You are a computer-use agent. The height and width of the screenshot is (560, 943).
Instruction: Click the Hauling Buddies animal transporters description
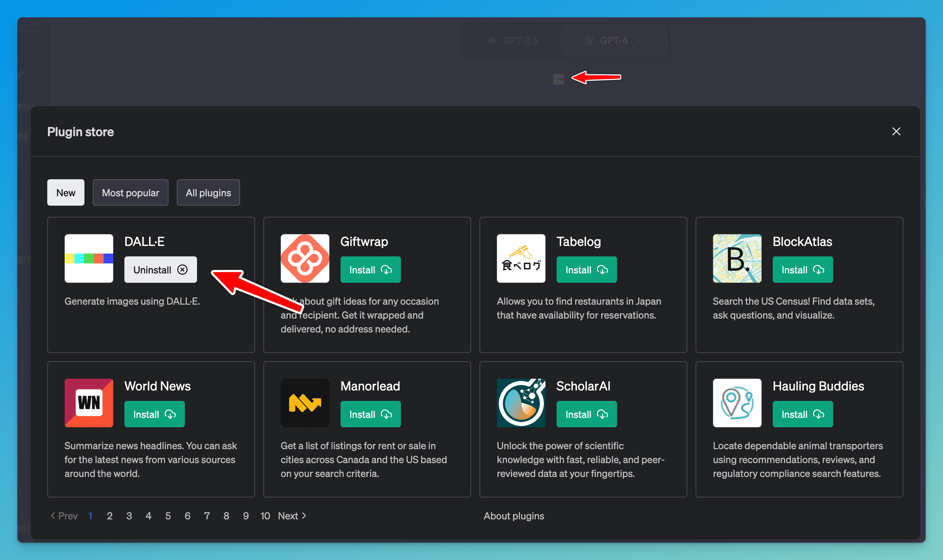pos(798,460)
